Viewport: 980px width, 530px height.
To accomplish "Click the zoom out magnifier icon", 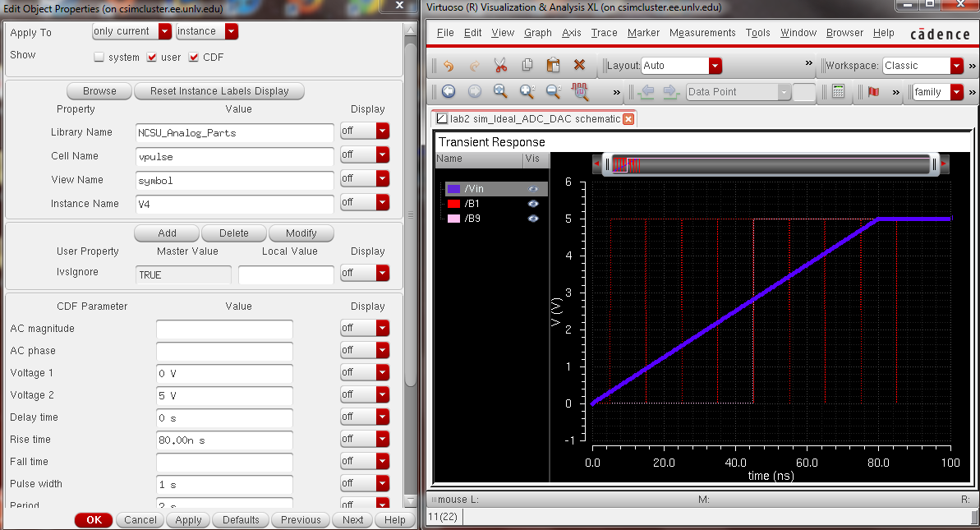I will point(553,92).
